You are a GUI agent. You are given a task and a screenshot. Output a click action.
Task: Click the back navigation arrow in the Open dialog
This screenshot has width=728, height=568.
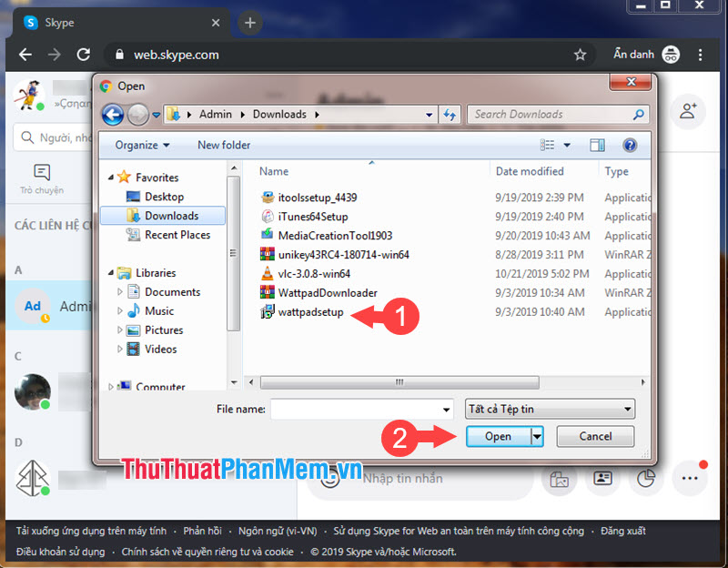pos(110,114)
